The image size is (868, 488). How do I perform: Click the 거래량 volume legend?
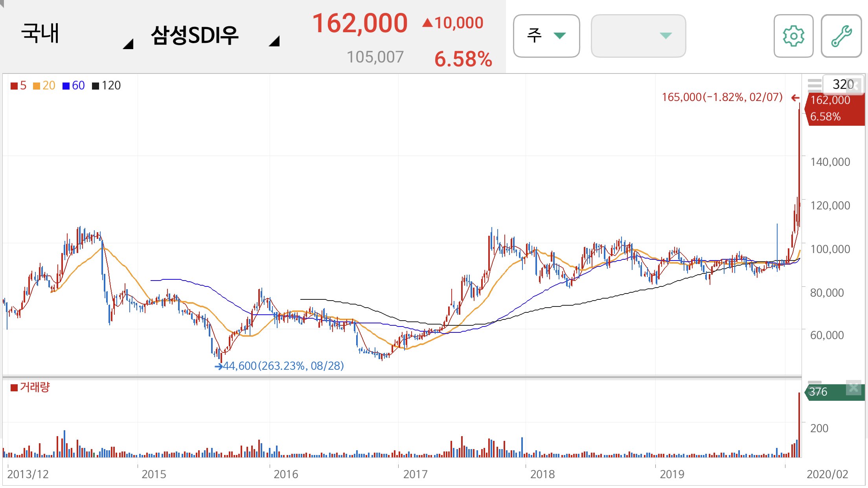[30, 387]
